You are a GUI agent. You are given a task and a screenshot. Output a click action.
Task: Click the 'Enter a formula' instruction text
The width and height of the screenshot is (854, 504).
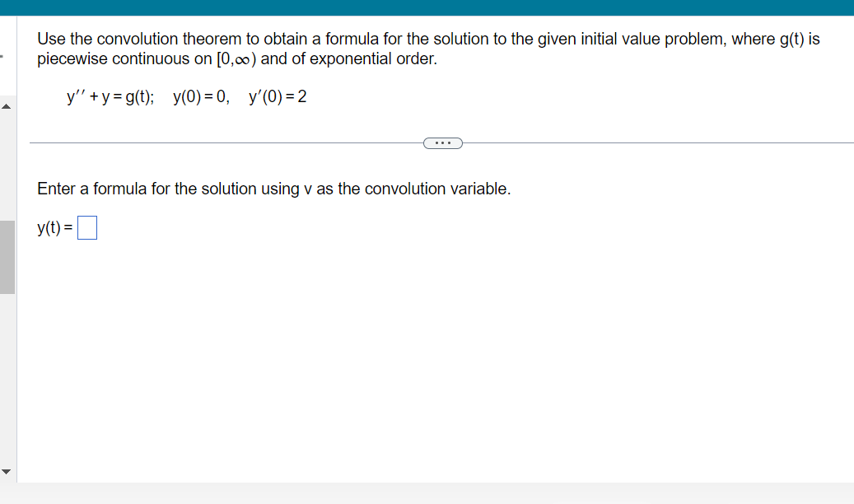pyautogui.click(x=273, y=189)
